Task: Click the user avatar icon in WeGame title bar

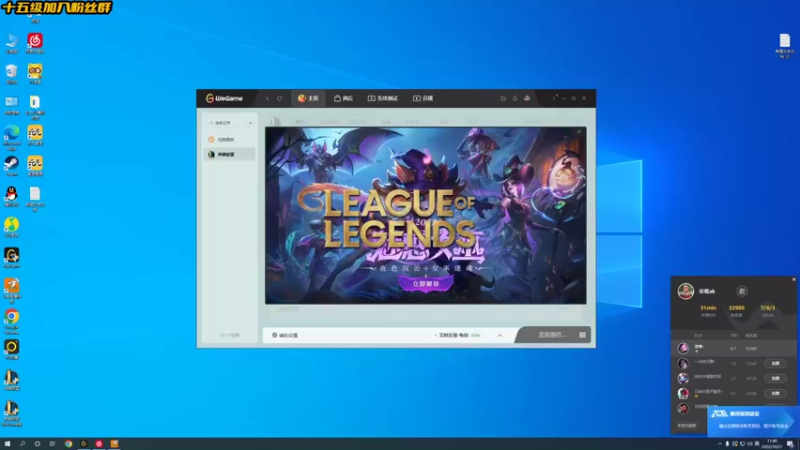Action: coord(527,98)
